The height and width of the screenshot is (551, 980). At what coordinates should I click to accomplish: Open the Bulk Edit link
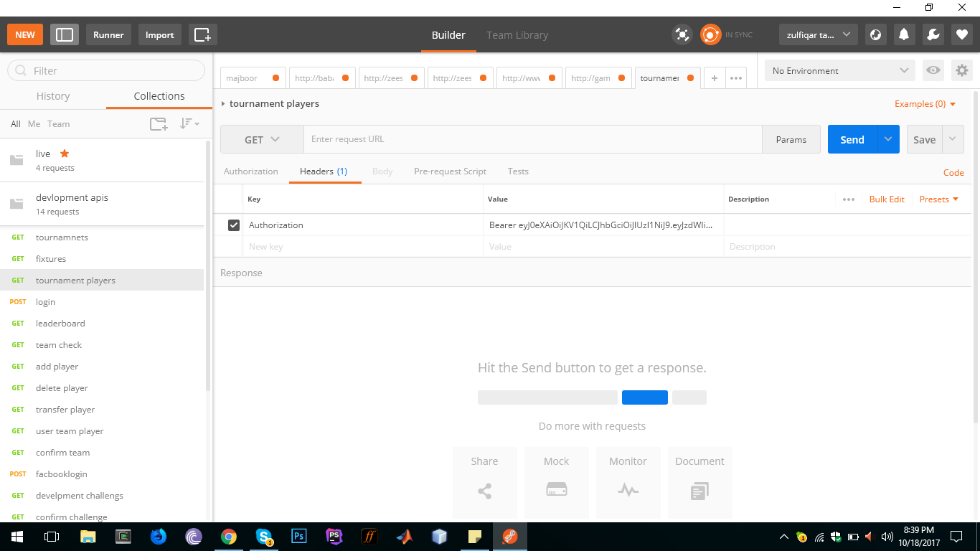coord(887,199)
